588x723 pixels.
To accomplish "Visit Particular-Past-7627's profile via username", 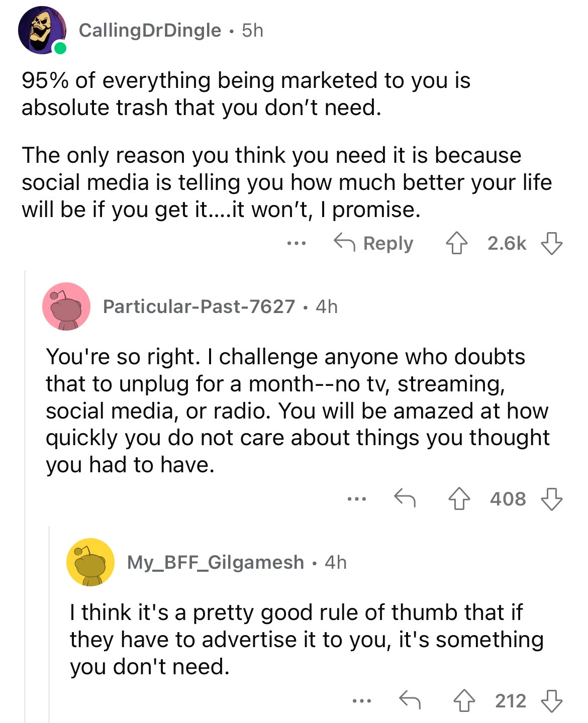I will pos(199,306).
